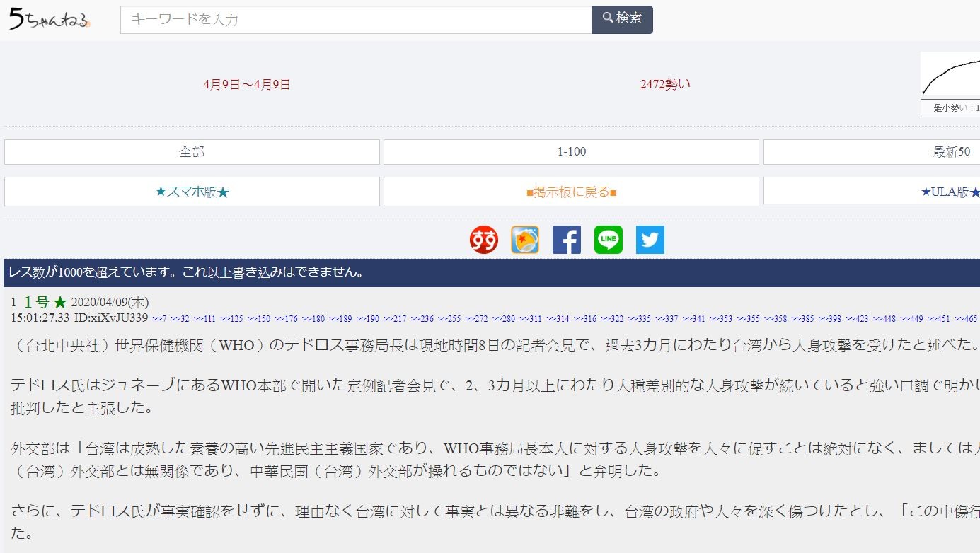Click the 2472勢い momentum text
This screenshot has height=553, width=980.
(x=665, y=83)
